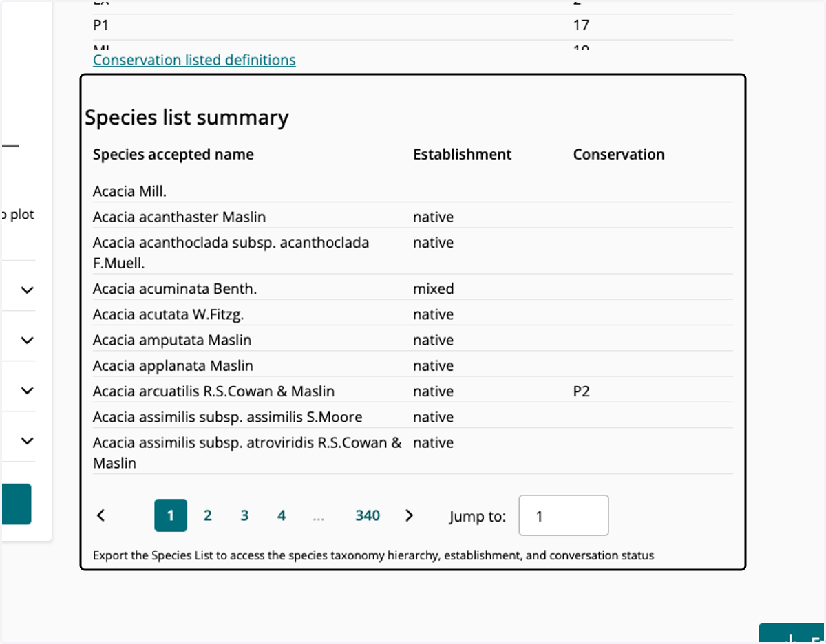Click the Export the Species List note
Screen dimensions: 826x644
(373, 555)
